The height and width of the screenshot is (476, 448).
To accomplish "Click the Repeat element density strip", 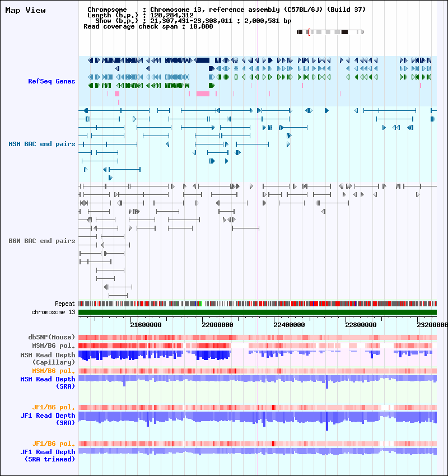I will (x=258, y=304).
